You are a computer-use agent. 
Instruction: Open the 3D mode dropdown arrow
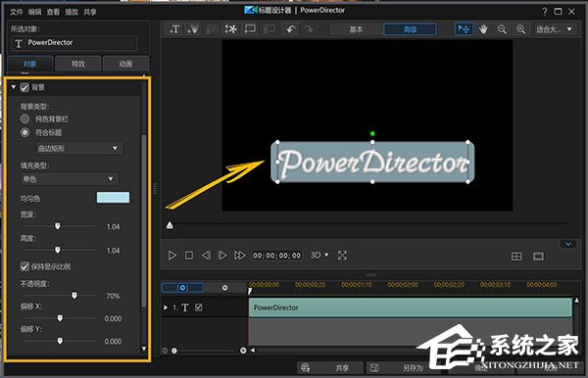tap(326, 255)
